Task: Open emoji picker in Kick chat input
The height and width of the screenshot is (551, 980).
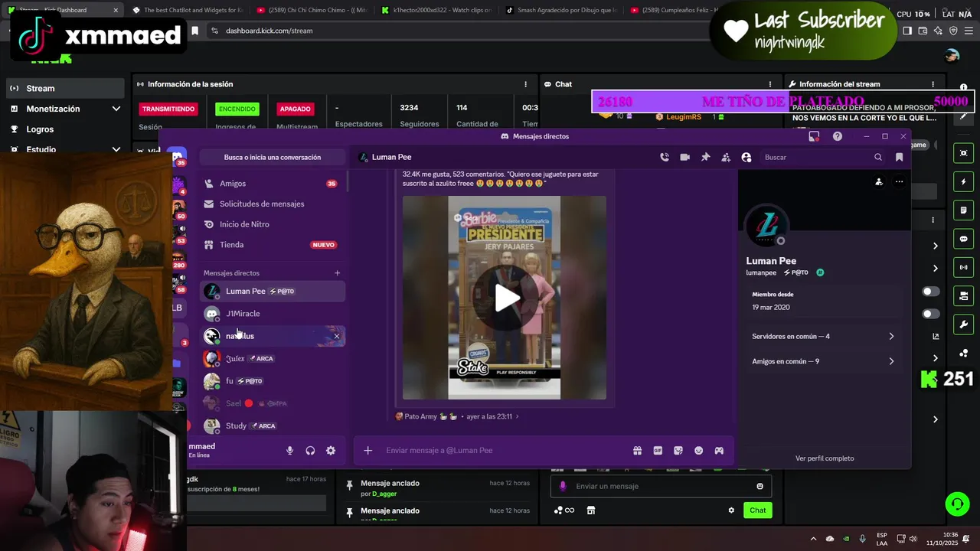Action: (759, 486)
